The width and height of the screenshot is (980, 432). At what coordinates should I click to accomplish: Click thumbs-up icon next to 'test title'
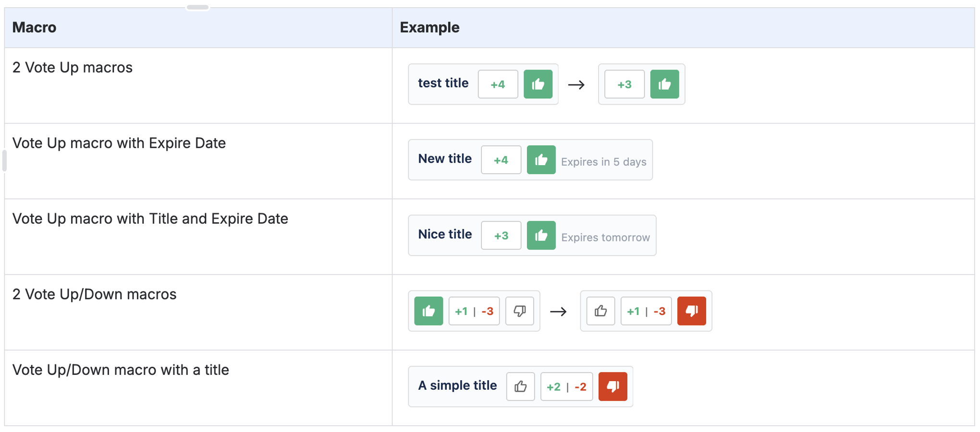[538, 84]
